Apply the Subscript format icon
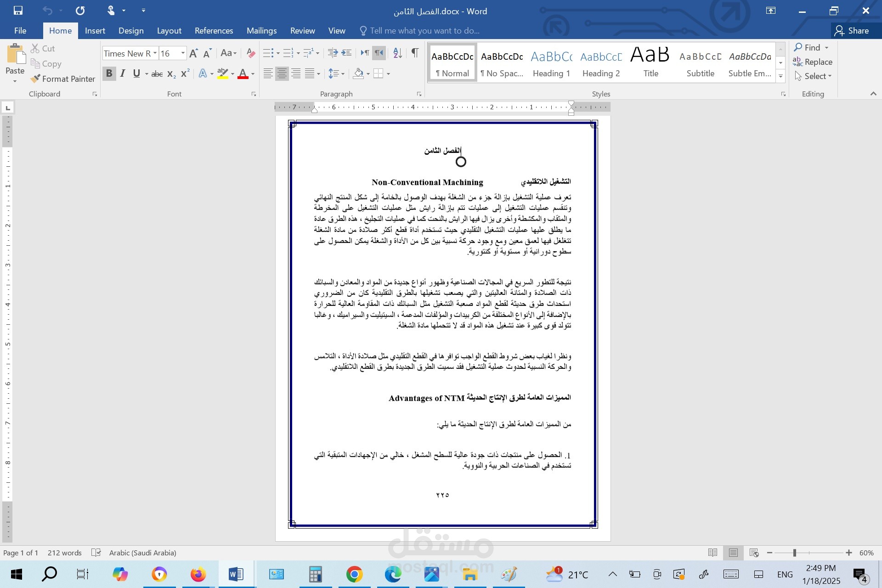The image size is (882, 588). [x=171, y=74]
